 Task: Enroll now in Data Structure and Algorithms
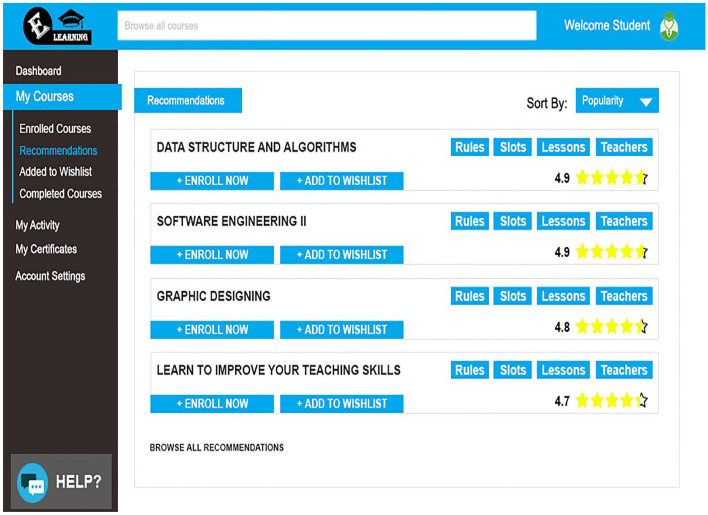(x=212, y=181)
